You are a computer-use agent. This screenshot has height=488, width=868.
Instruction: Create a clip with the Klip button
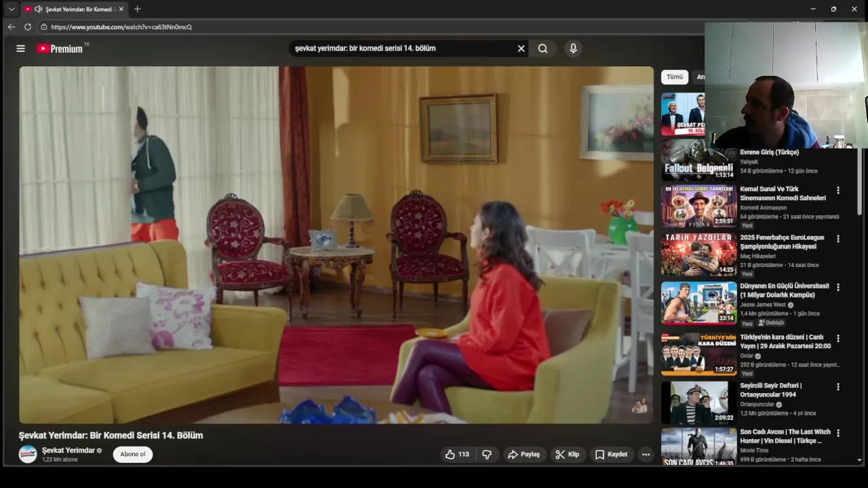tap(568, 454)
